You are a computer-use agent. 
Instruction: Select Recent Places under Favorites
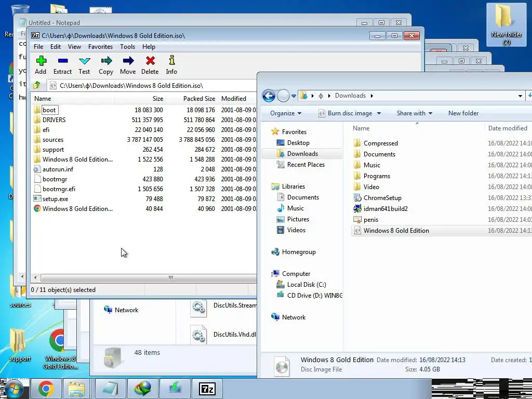click(x=301, y=165)
